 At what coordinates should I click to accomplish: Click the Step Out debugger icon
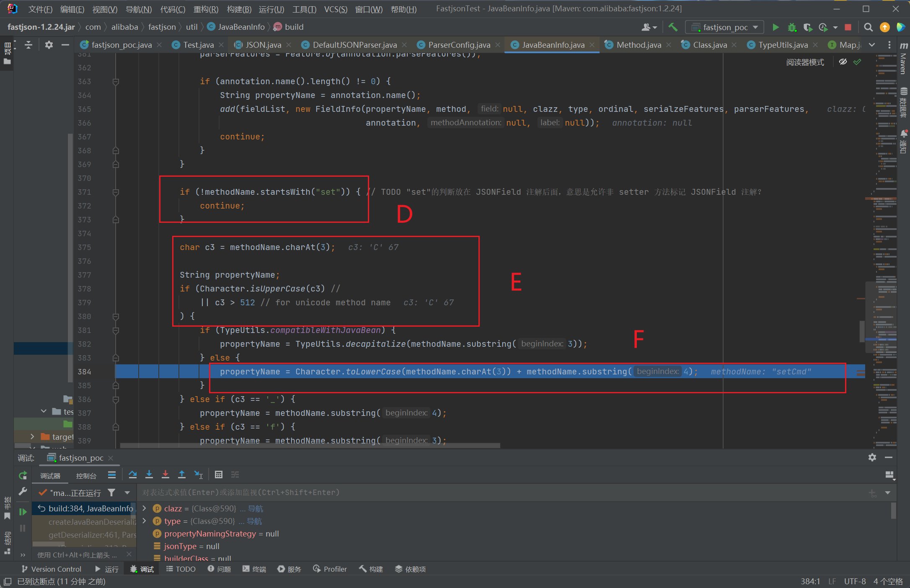(x=181, y=475)
